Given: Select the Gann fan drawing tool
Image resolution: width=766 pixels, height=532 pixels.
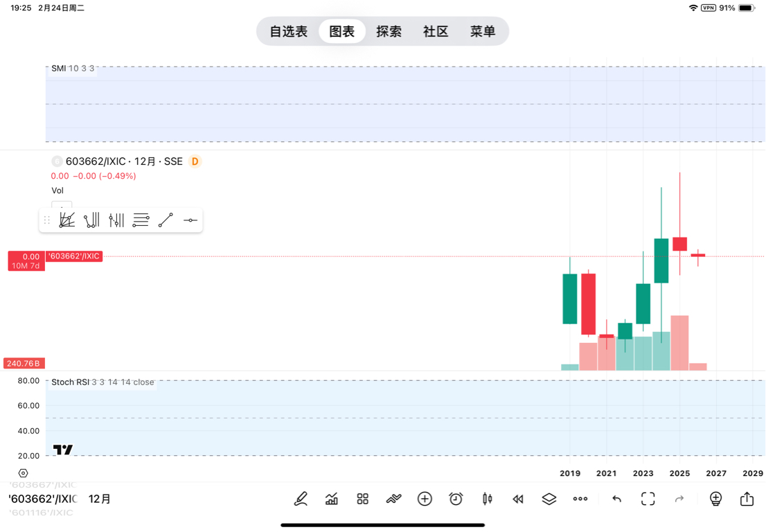Looking at the screenshot, I should pos(67,220).
